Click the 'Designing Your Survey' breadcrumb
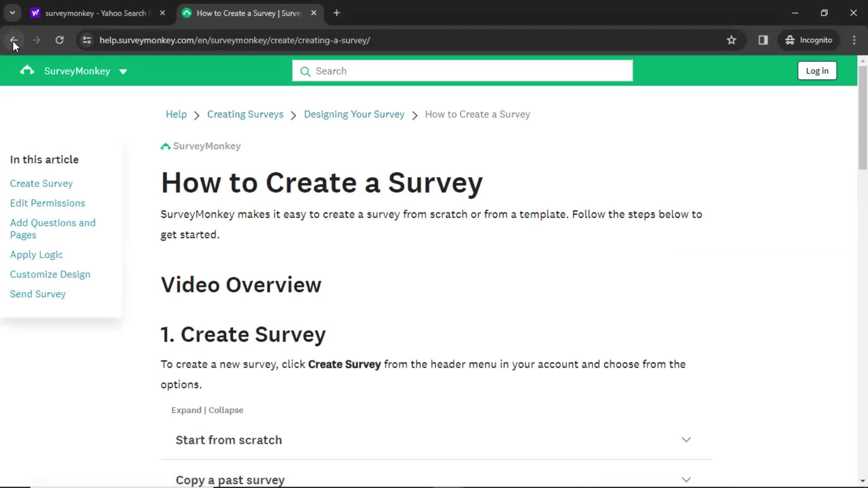This screenshot has height=488, width=868. (354, 114)
